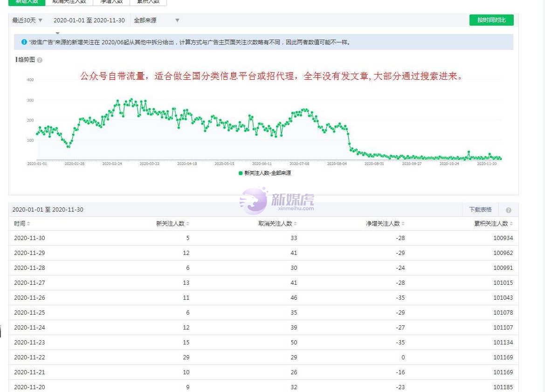545x392 pixels.
Task: Select table row 2020-11-23
Action: click(263, 343)
